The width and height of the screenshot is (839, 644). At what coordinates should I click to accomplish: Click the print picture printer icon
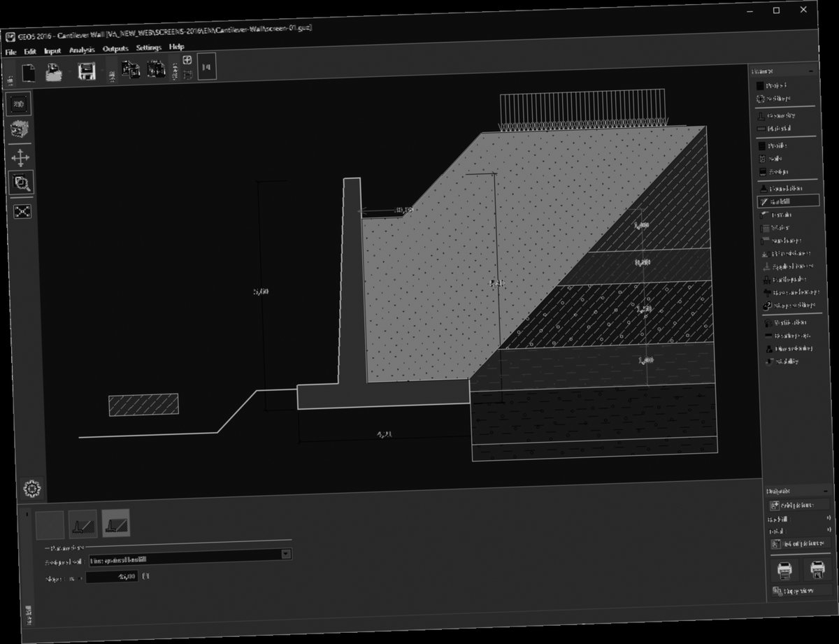[x=819, y=568]
